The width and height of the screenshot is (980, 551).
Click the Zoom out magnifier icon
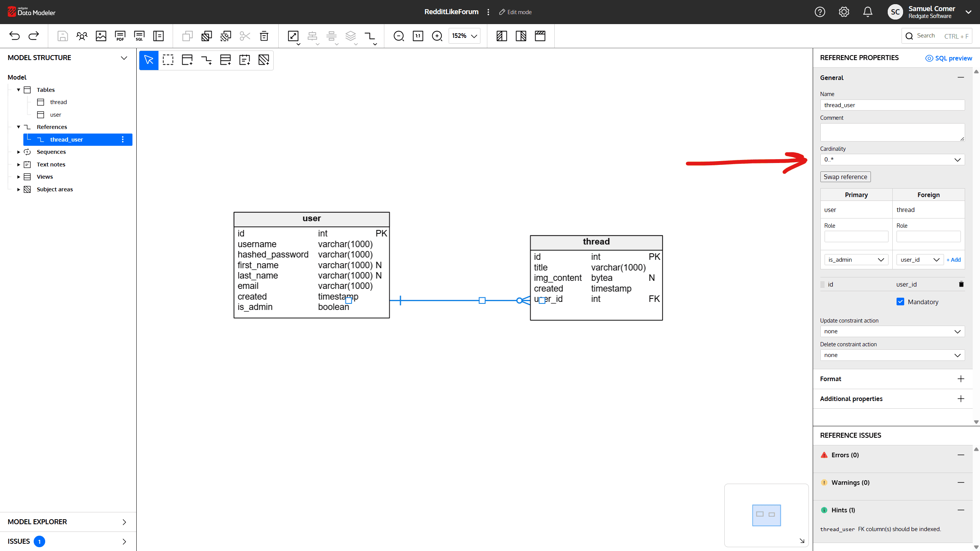[399, 36]
